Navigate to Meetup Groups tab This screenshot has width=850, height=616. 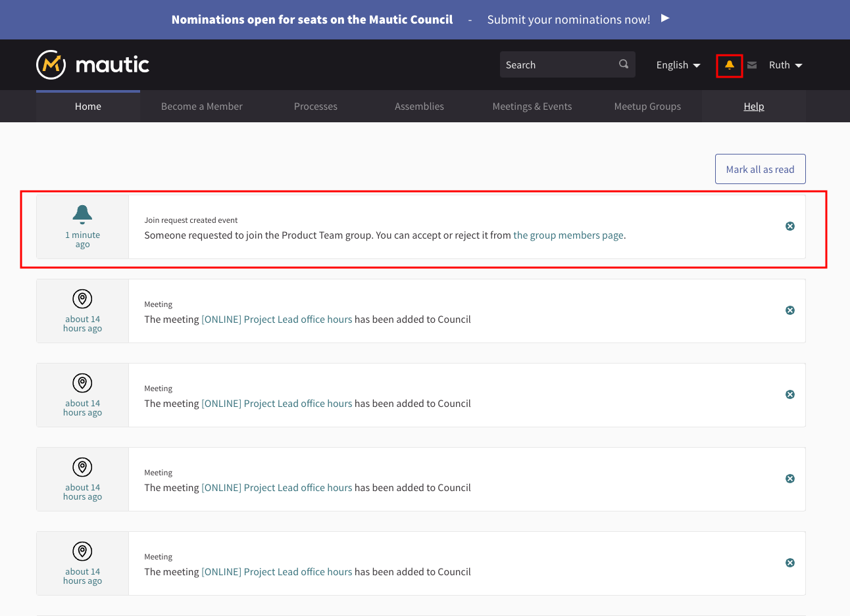pos(647,107)
